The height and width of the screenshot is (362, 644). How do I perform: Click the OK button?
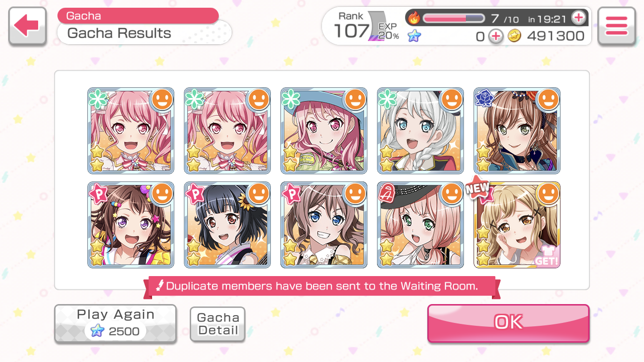(508, 323)
